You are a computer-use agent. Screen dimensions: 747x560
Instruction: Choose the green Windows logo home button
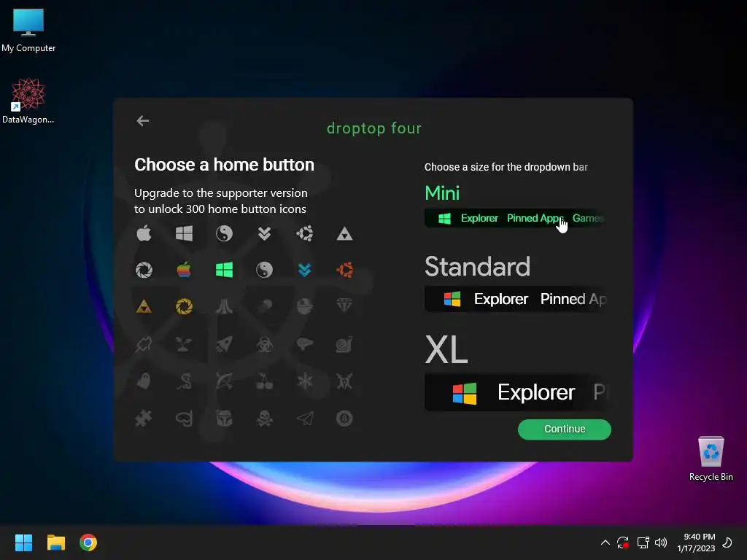tap(224, 270)
